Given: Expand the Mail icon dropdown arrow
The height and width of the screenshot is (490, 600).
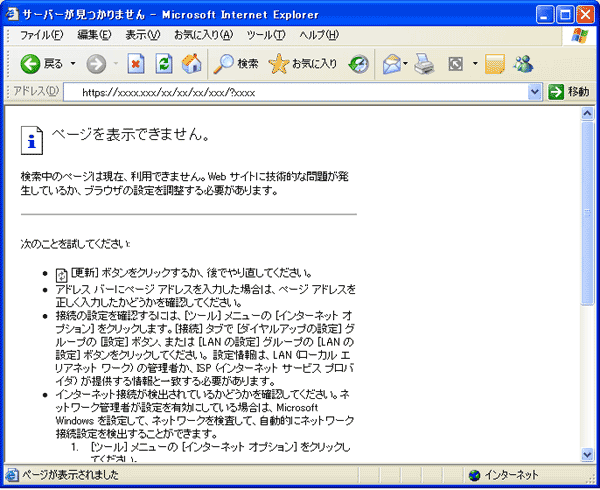Looking at the screenshot, I should click(x=405, y=63).
